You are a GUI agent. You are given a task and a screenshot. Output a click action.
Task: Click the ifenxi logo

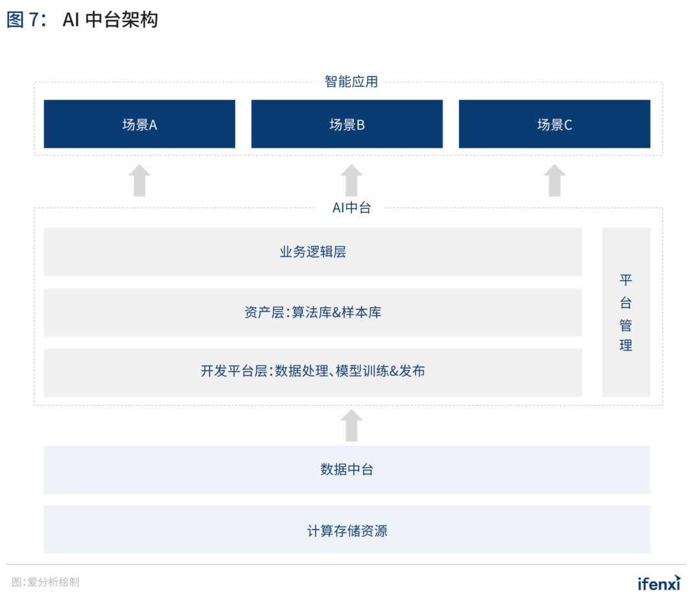659,583
